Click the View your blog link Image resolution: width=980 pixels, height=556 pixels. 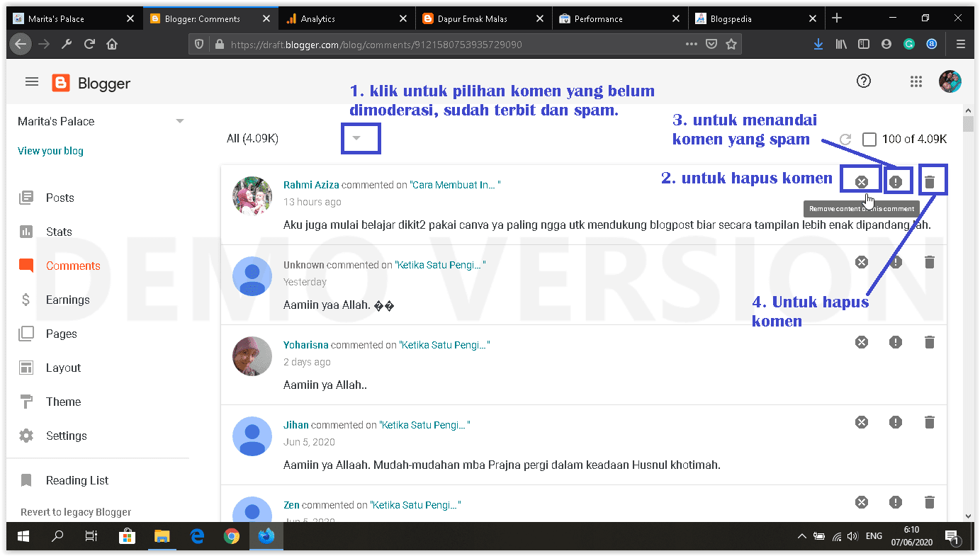tap(50, 151)
